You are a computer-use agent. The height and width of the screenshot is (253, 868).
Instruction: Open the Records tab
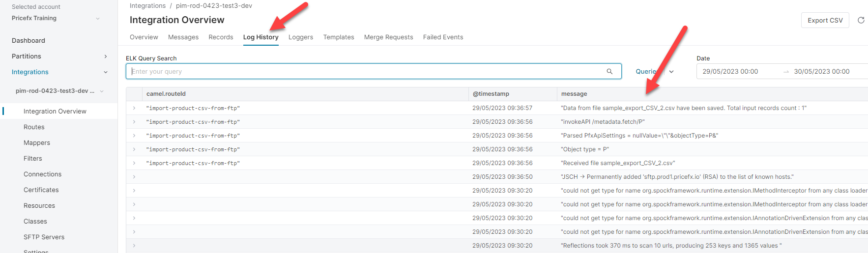click(221, 37)
